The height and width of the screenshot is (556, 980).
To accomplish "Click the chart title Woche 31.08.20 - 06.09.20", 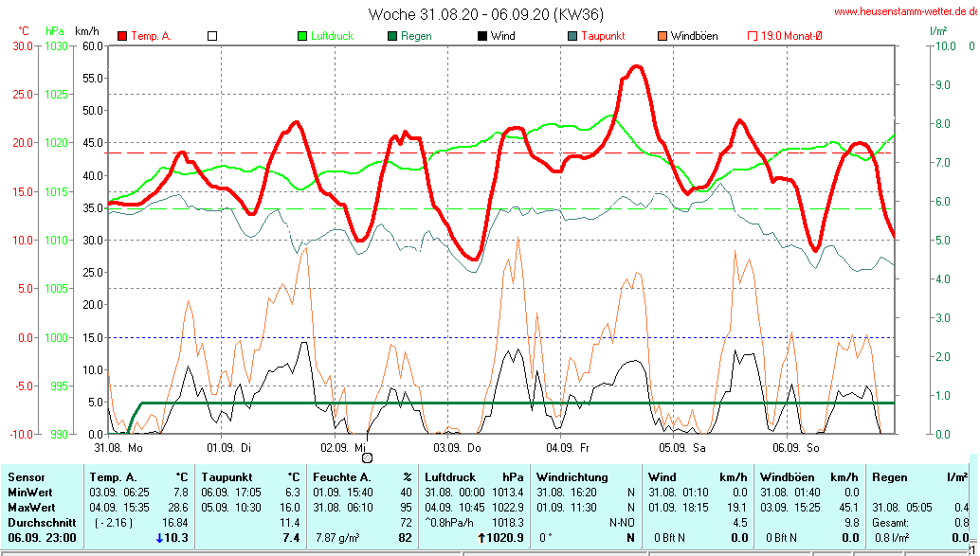I will click(485, 14).
